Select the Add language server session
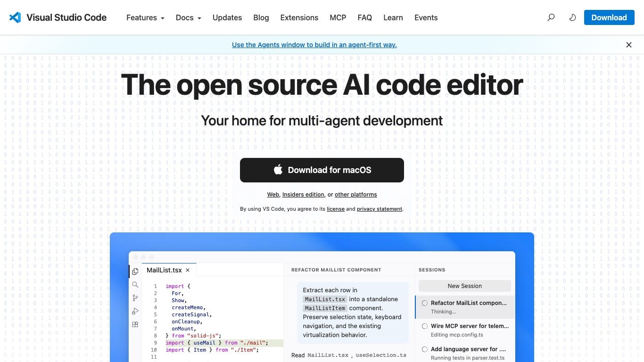This screenshot has width=644, height=362. [x=465, y=353]
